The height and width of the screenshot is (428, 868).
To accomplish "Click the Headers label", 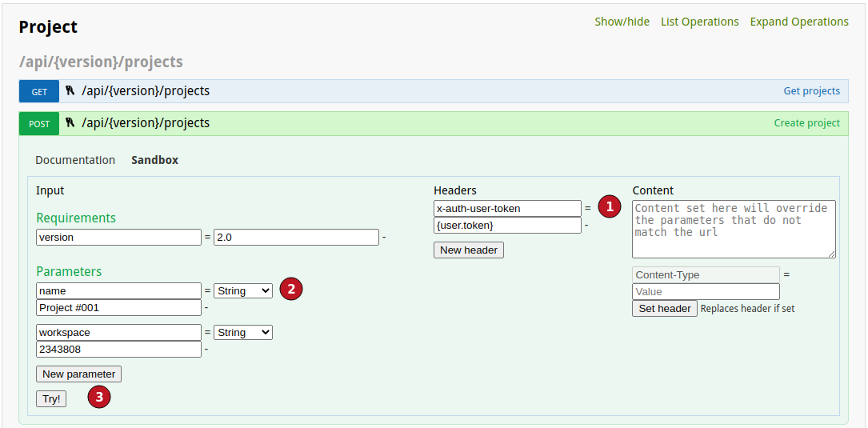I will [x=455, y=190].
